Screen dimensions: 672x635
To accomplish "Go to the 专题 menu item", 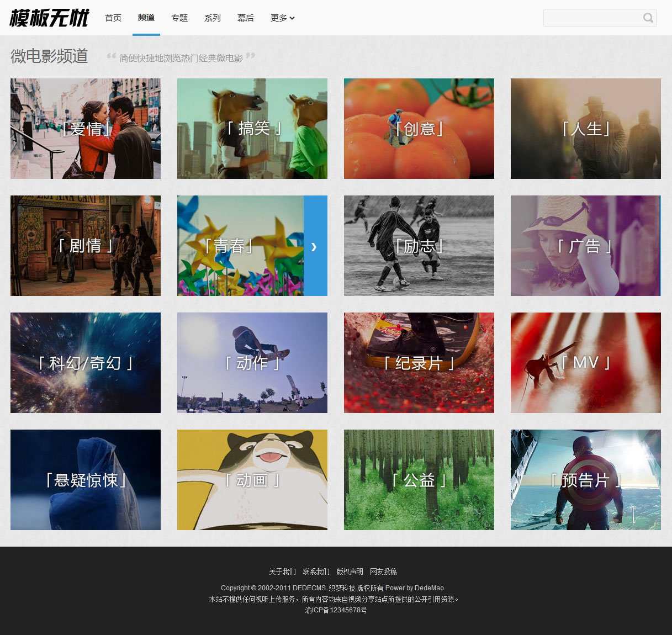I will tap(179, 18).
